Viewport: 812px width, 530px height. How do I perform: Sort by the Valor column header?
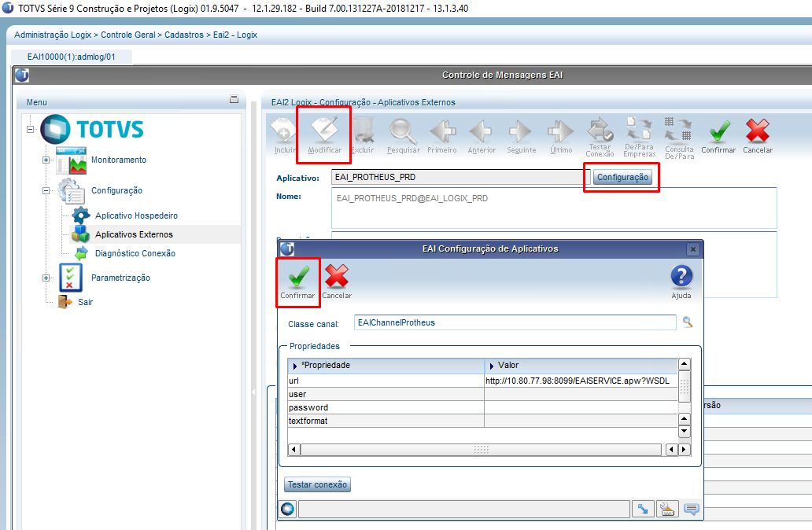[581, 366]
